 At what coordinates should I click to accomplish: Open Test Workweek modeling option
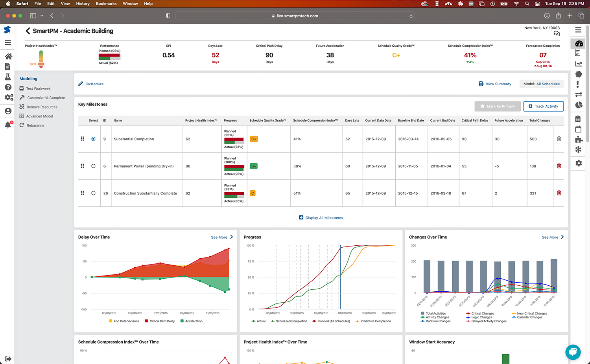[35, 88]
